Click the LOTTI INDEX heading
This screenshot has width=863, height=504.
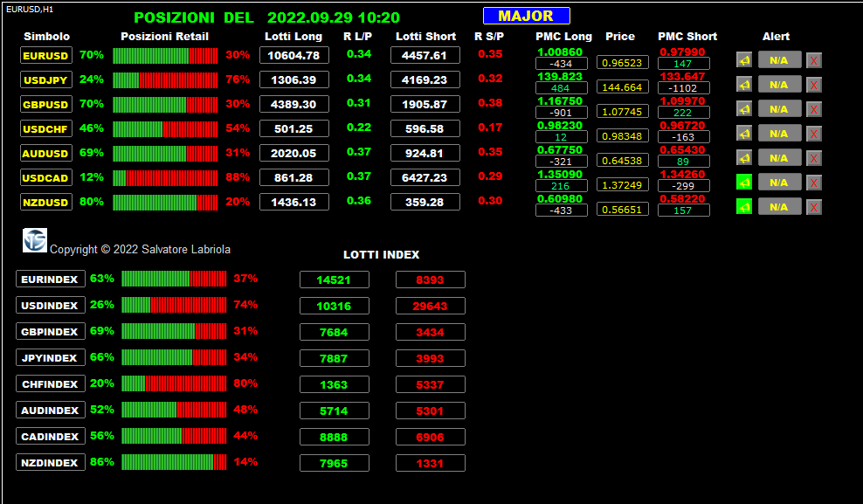coord(382,255)
